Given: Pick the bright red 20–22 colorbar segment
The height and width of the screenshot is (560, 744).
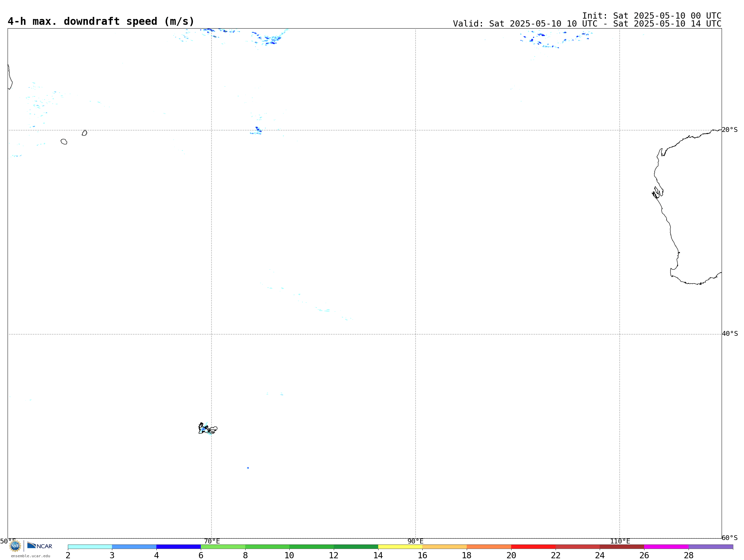Looking at the screenshot, I should [x=533, y=547].
